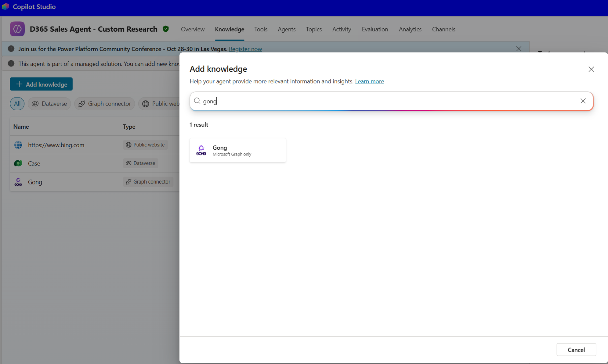The width and height of the screenshot is (608, 364).
Task: Click the Add knowledge dialog heading
Action: (x=218, y=69)
